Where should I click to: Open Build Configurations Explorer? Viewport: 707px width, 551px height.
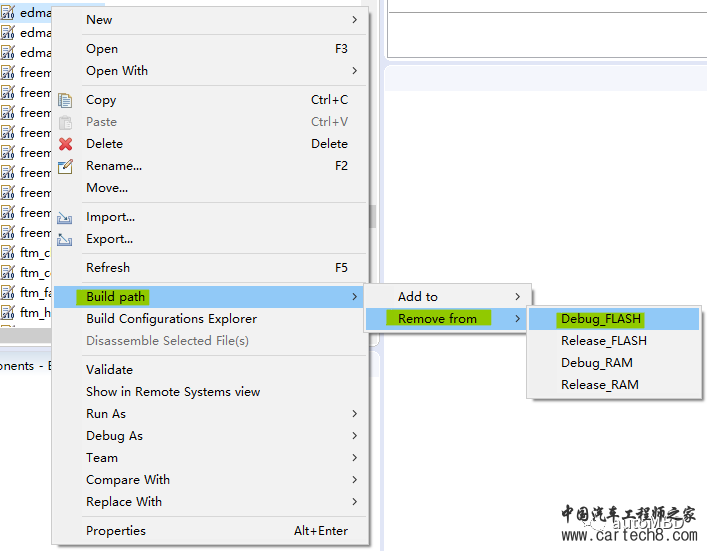[x=211, y=319]
